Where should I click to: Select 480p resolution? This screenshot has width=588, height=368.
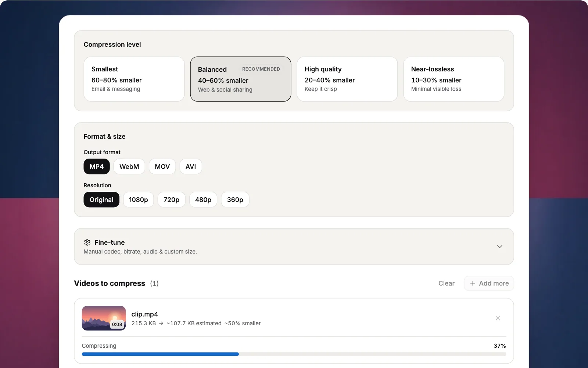[x=203, y=199]
